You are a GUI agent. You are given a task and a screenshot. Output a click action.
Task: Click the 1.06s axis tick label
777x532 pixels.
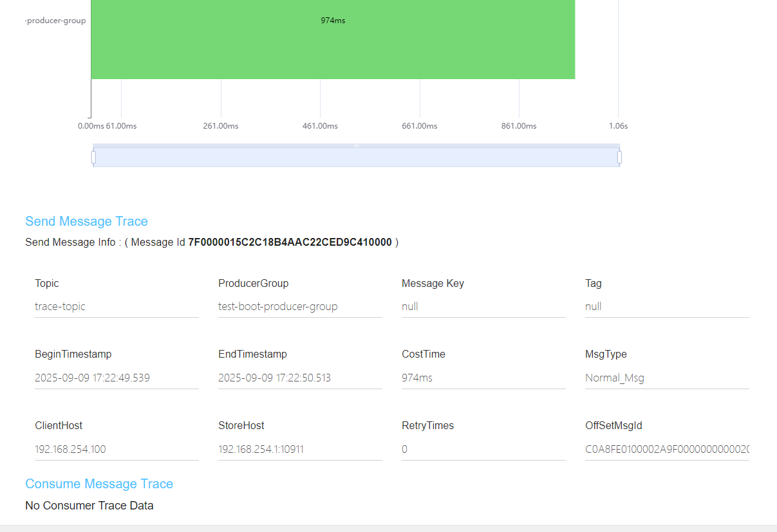point(618,126)
